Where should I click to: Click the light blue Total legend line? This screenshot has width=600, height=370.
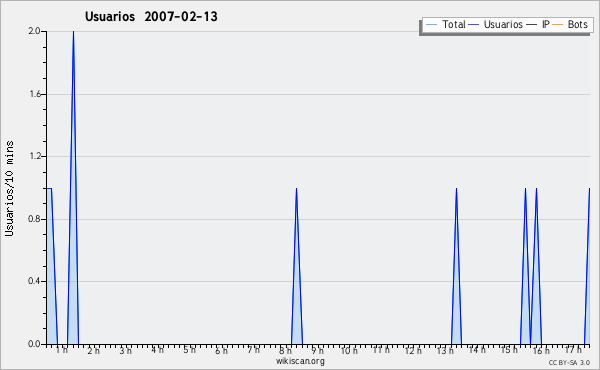(x=431, y=25)
